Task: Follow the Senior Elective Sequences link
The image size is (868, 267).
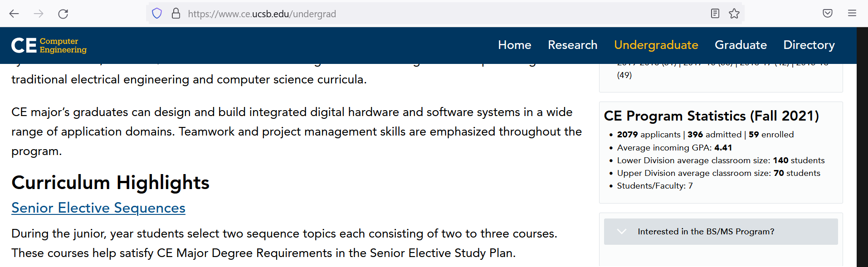Action: (x=98, y=208)
